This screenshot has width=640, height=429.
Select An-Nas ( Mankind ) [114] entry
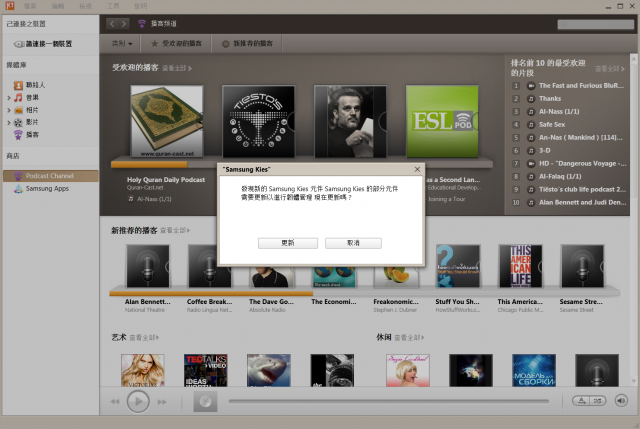(x=580, y=138)
